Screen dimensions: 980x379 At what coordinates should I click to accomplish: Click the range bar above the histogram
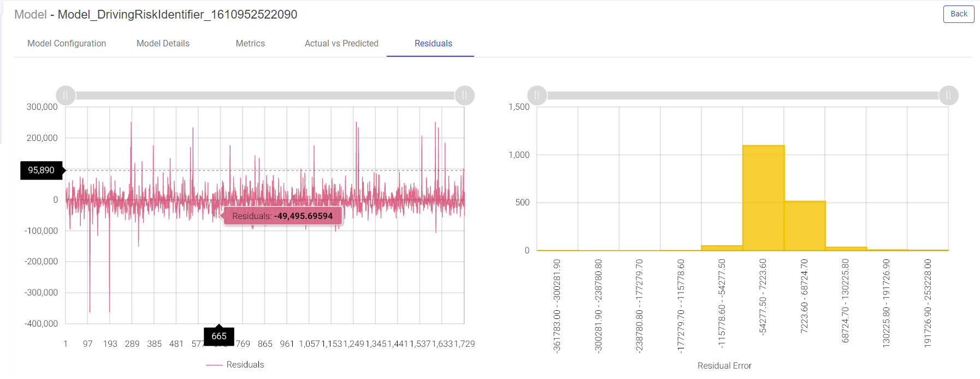coord(743,96)
